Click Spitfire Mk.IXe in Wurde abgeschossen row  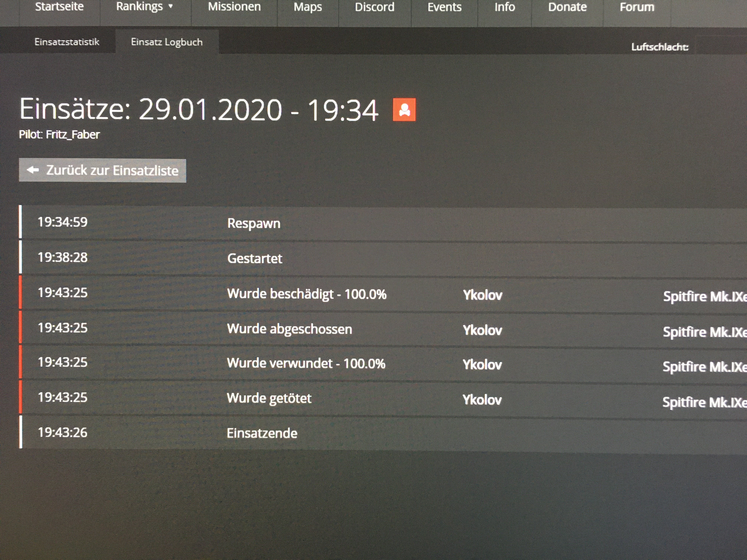[x=704, y=332]
